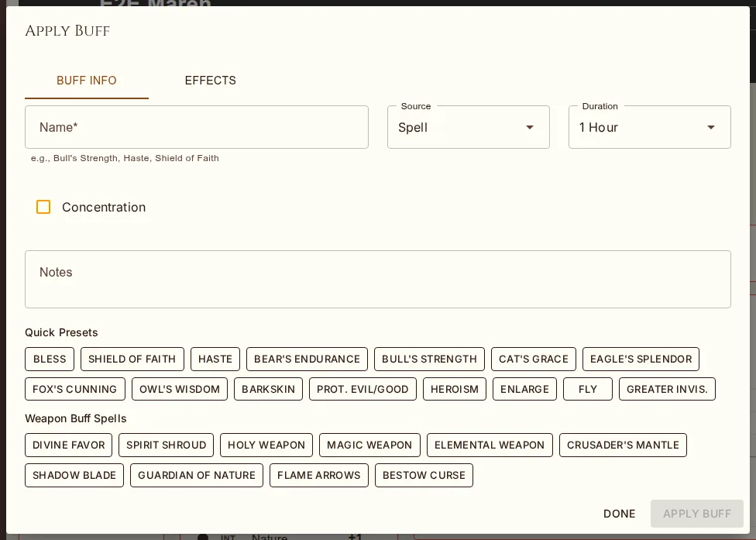Pick the Divine Favor weapon buff
756x540 pixels.
pos(68,445)
